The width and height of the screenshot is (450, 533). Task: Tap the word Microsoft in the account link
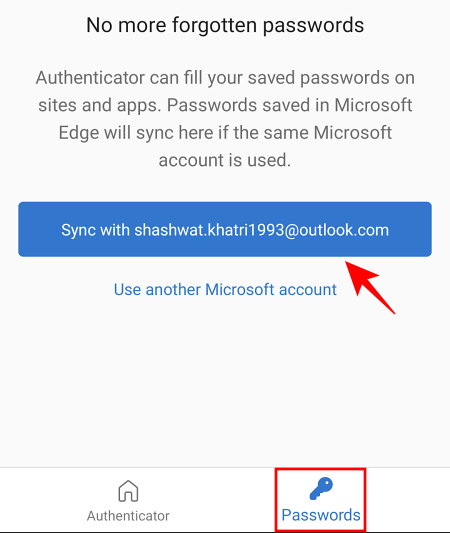(x=240, y=290)
